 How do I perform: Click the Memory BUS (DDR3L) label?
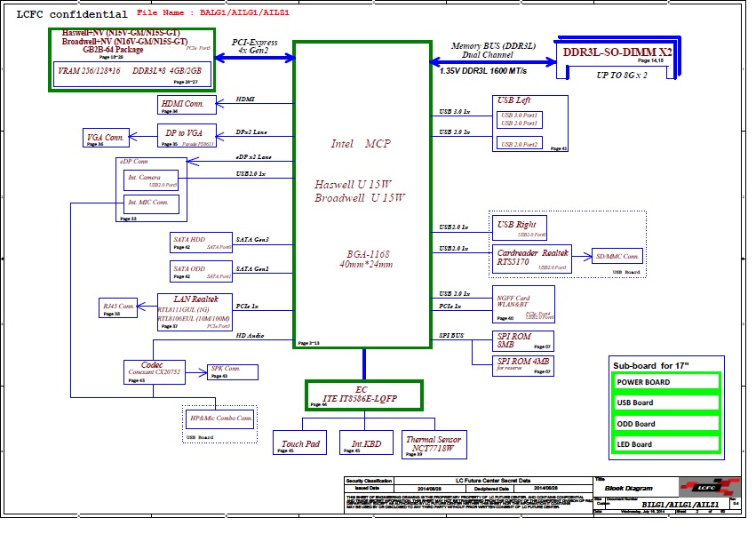tap(493, 46)
